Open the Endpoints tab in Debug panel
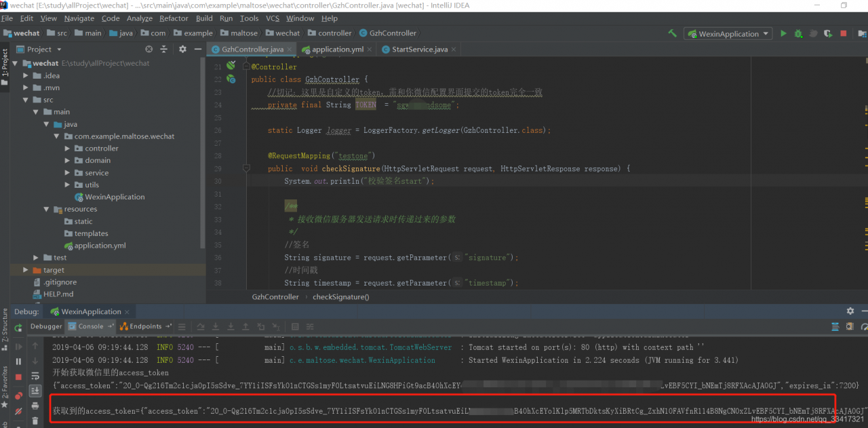This screenshot has height=428, width=868. coord(146,326)
